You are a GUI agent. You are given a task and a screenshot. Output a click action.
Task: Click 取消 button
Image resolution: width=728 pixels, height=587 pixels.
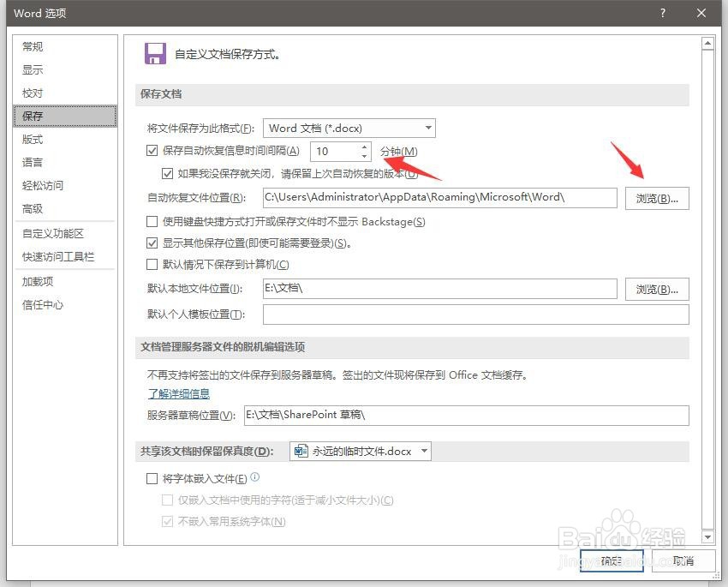(x=683, y=560)
